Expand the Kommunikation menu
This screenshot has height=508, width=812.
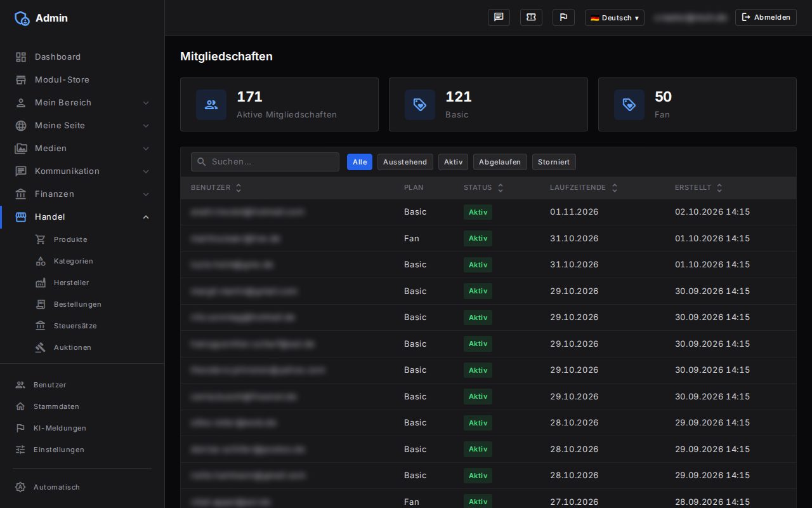[82, 171]
